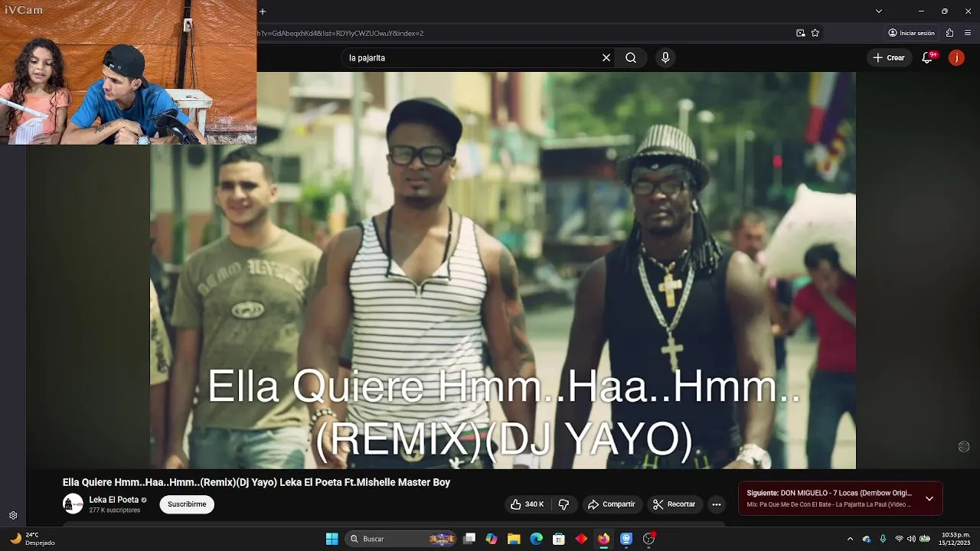Open Wi-Fi network settings in tray

coord(899,539)
